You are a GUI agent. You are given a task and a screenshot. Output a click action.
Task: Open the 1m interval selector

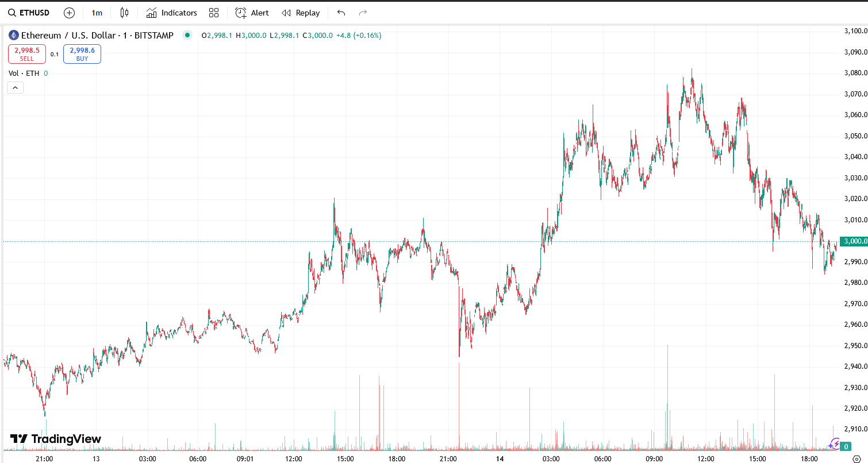tap(97, 13)
